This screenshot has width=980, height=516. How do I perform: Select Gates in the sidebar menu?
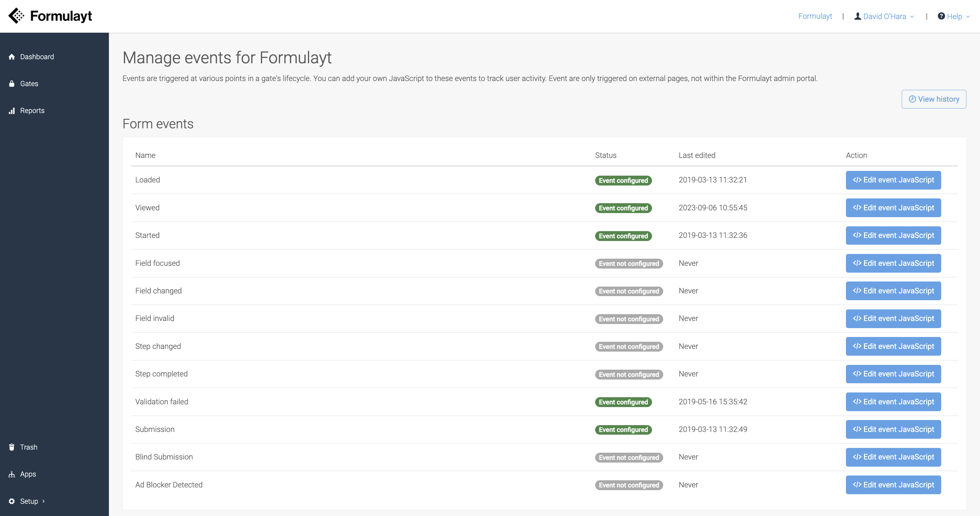[x=29, y=84]
